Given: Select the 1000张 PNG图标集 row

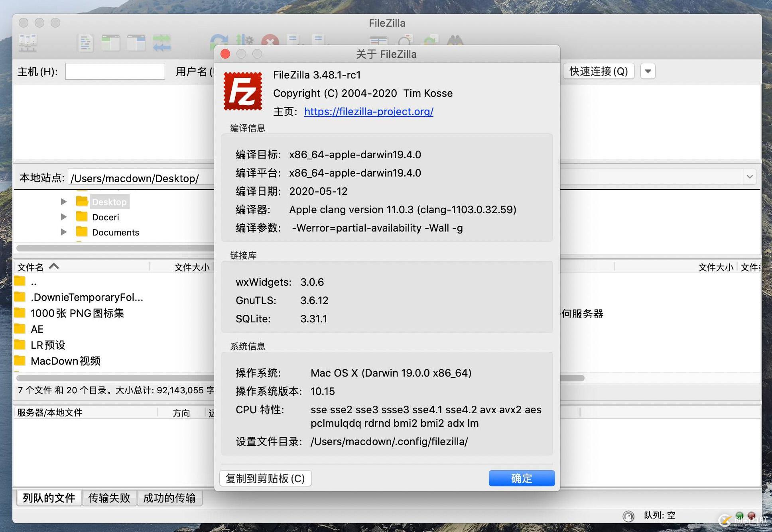Looking at the screenshot, I should click(114, 313).
